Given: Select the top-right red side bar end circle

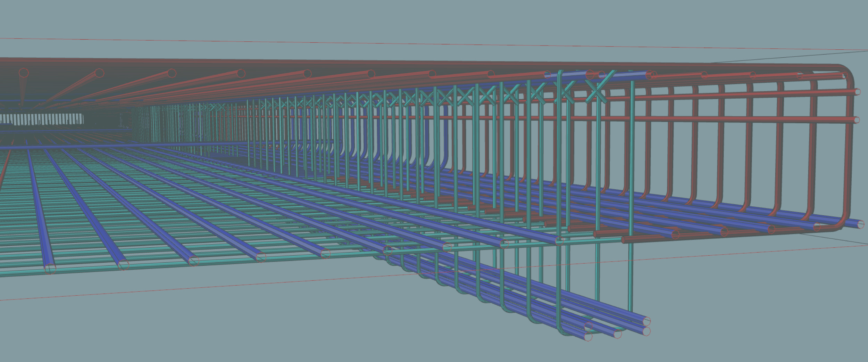Looking at the screenshot, I should click(x=857, y=92).
